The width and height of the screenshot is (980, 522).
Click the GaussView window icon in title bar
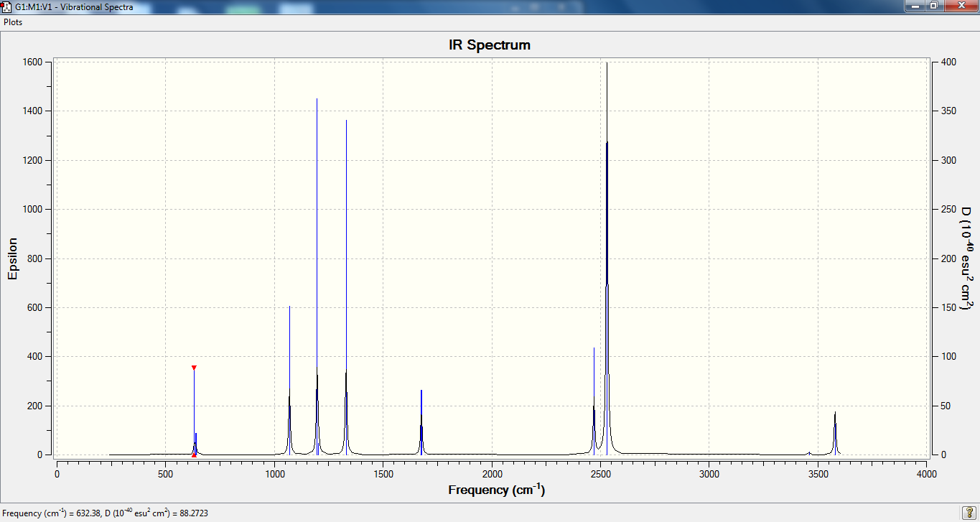pos(6,6)
